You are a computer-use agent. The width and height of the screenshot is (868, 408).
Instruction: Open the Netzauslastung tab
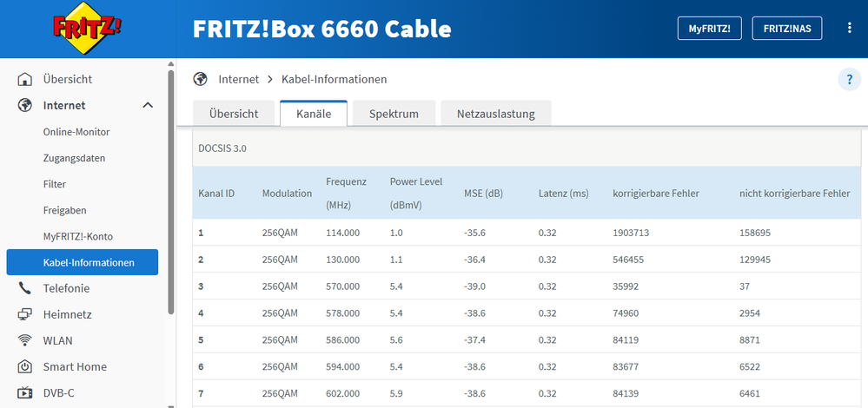click(496, 114)
